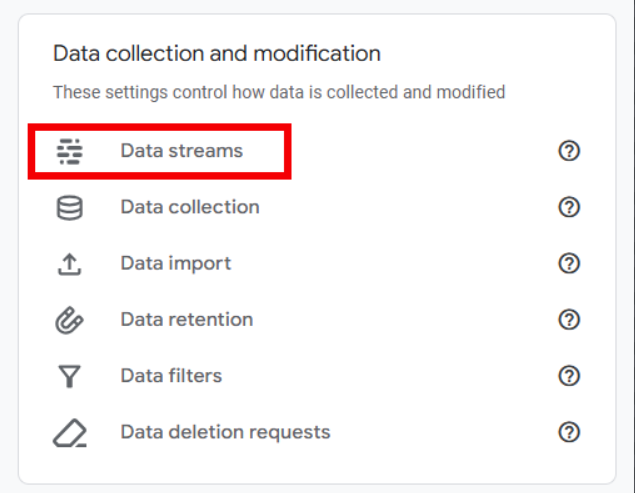The height and width of the screenshot is (493, 635).
Task: Open the Data deletion requests page
Action: click(x=225, y=433)
